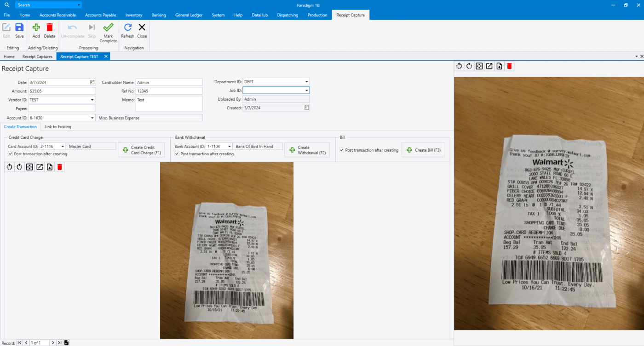
Task: Select the Create Transaction tab
Action: (x=20, y=127)
